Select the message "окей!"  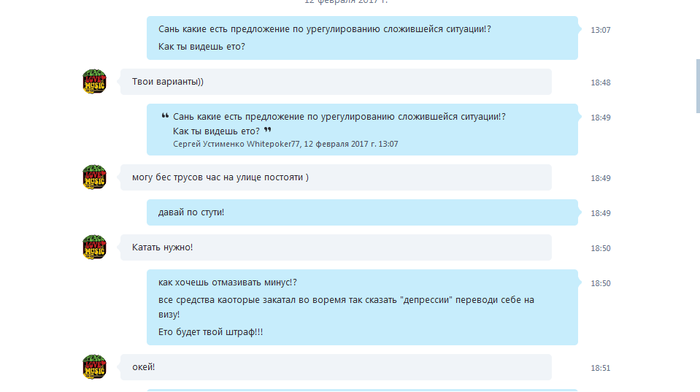(x=336, y=367)
